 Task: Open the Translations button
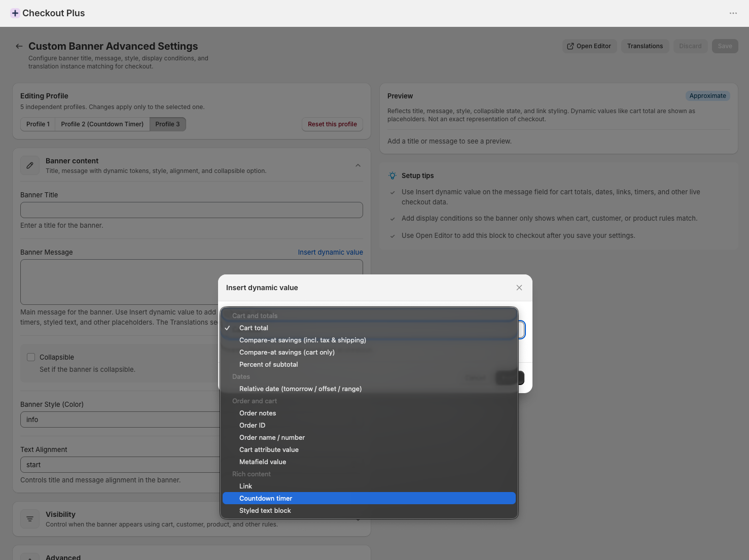click(x=645, y=46)
